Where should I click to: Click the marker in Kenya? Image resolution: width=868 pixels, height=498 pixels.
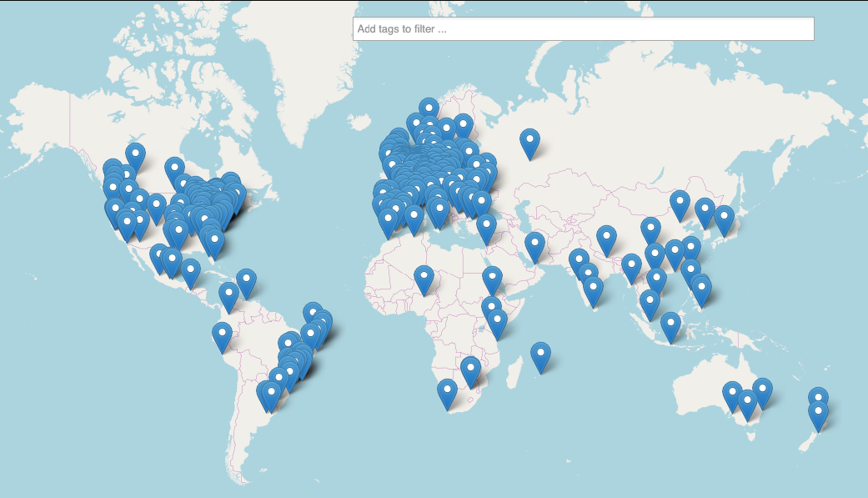coord(497,324)
